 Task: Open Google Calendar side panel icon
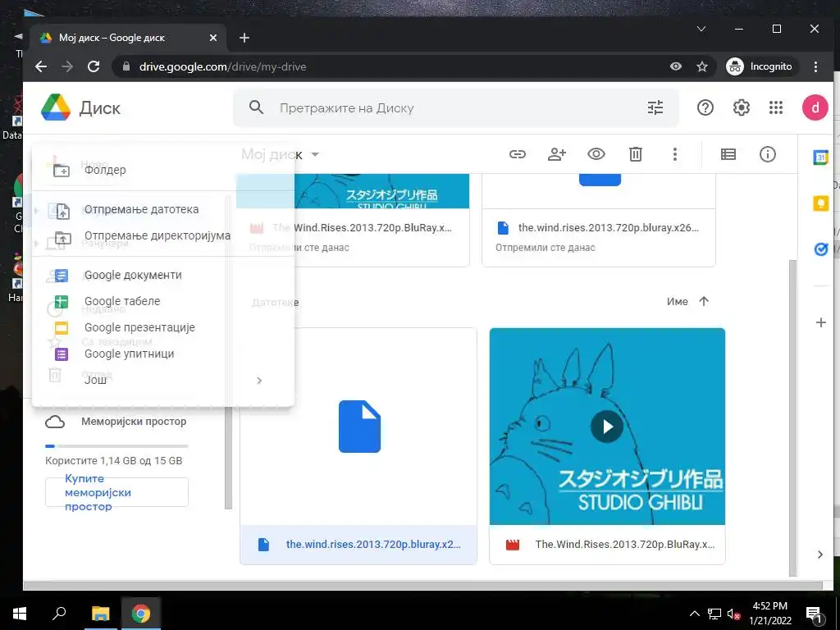[x=820, y=157]
